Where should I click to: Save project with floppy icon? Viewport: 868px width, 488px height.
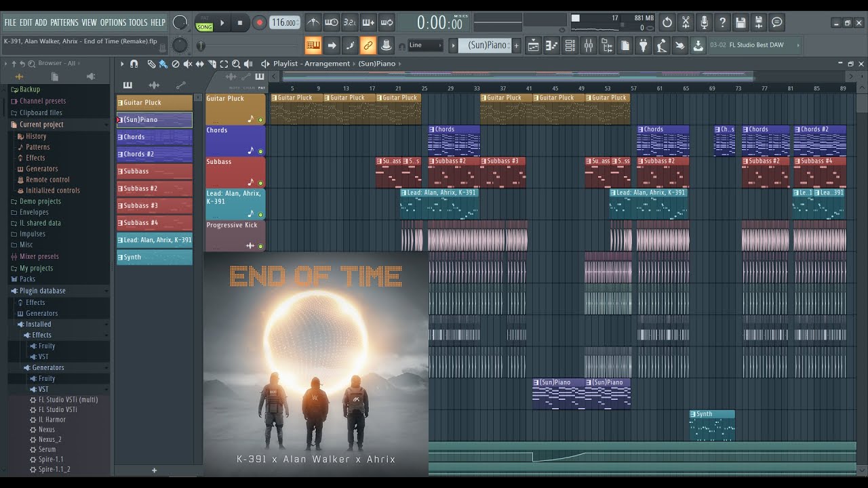pyautogui.click(x=741, y=22)
